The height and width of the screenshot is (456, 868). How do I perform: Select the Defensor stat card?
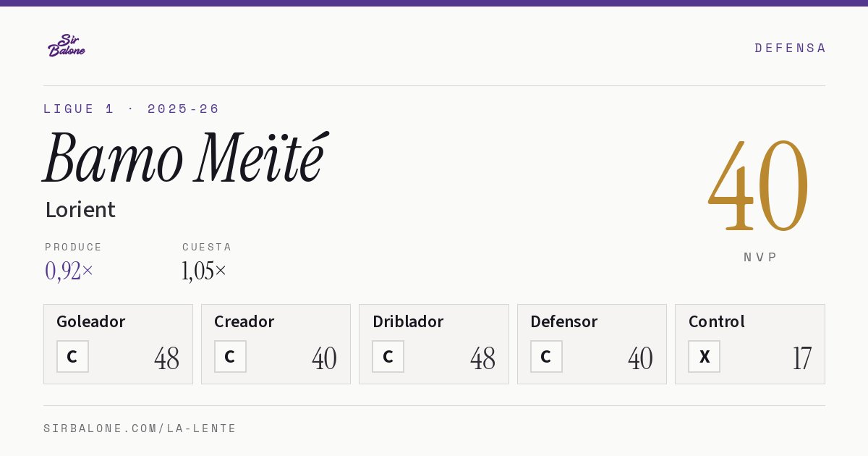592,344
